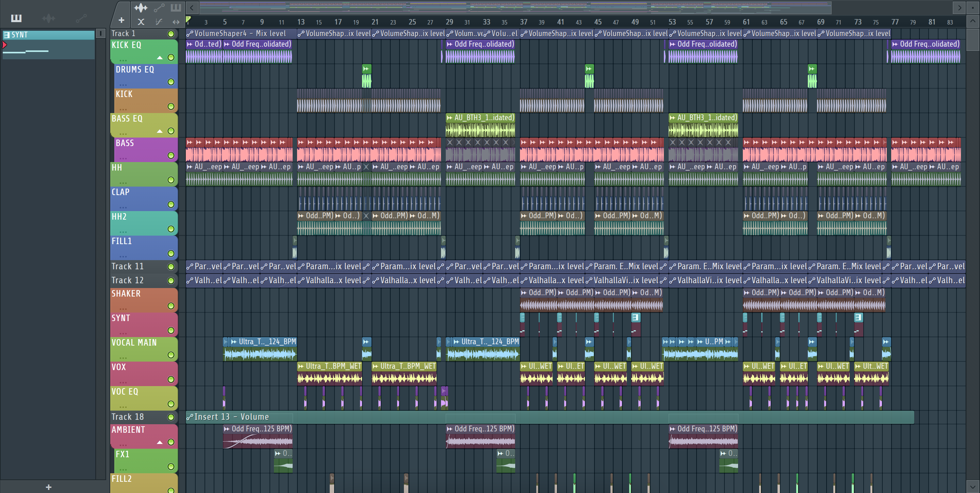Click the green playhead marker at bar 1
The width and height of the screenshot is (980, 493).
tap(188, 20)
